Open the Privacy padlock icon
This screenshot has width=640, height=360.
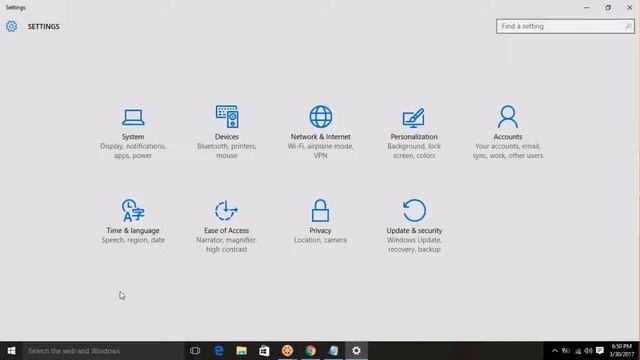[x=320, y=210]
